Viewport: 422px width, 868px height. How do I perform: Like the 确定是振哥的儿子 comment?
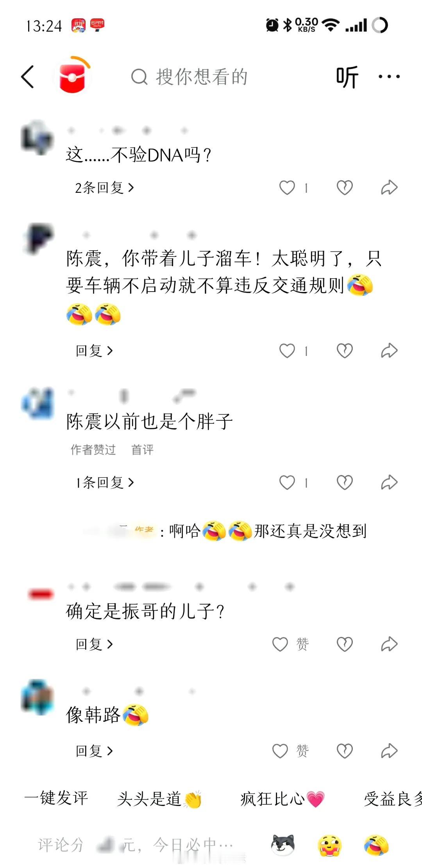click(280, 644)
